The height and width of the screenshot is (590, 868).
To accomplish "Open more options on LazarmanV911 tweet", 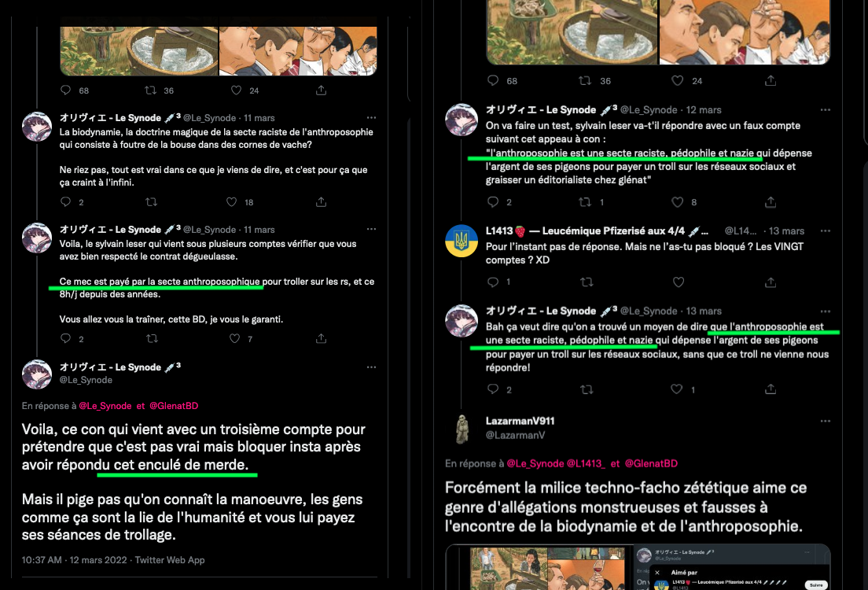I will coord(825,421).
